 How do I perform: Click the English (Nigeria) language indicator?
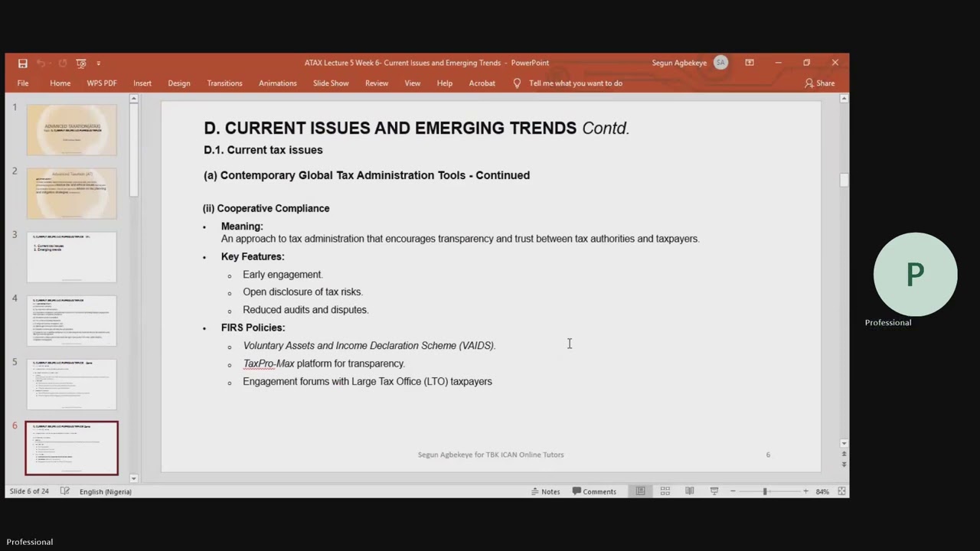pos(106,491)
